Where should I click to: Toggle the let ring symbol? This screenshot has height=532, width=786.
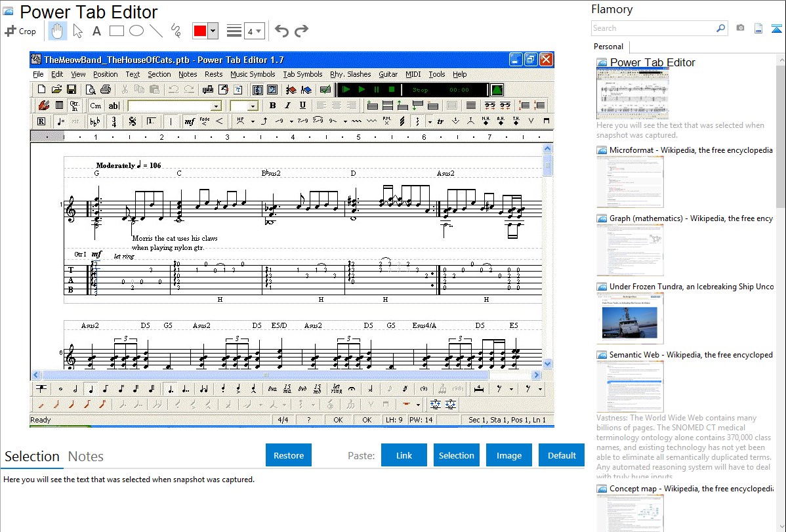(x=337, y=388)
